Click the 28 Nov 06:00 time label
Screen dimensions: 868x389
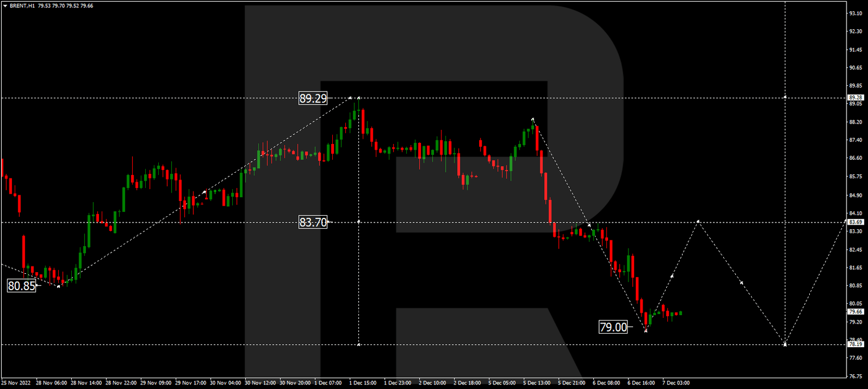point(53,382)
